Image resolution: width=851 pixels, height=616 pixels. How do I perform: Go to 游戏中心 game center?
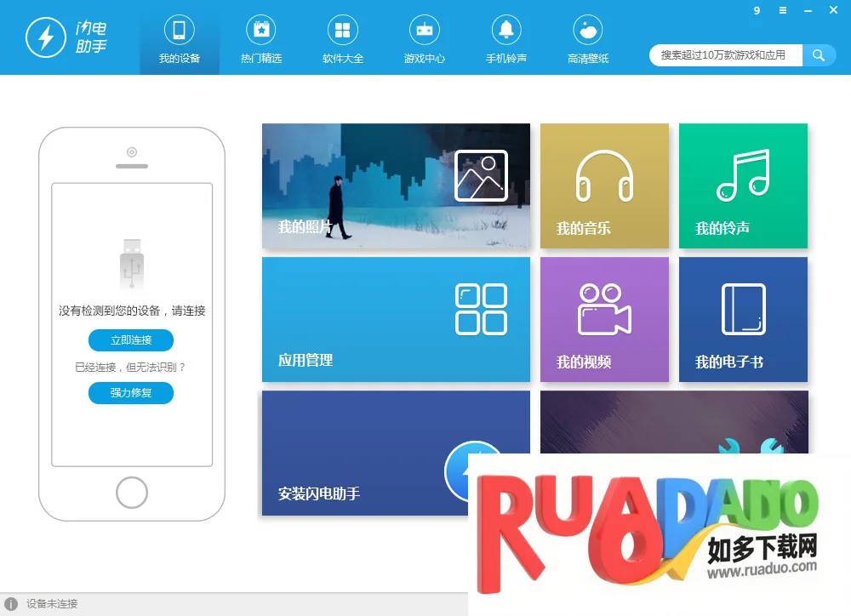(424, 40)
